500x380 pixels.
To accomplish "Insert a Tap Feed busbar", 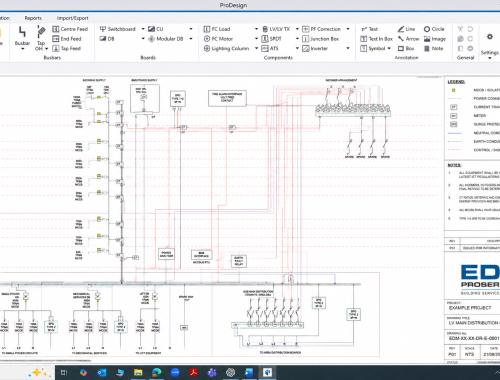I will click(67, 48).
